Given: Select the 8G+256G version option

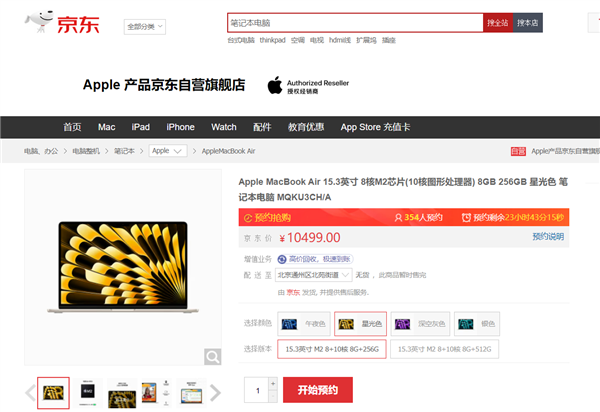Looking at the screenshot, I should point(332,349).
